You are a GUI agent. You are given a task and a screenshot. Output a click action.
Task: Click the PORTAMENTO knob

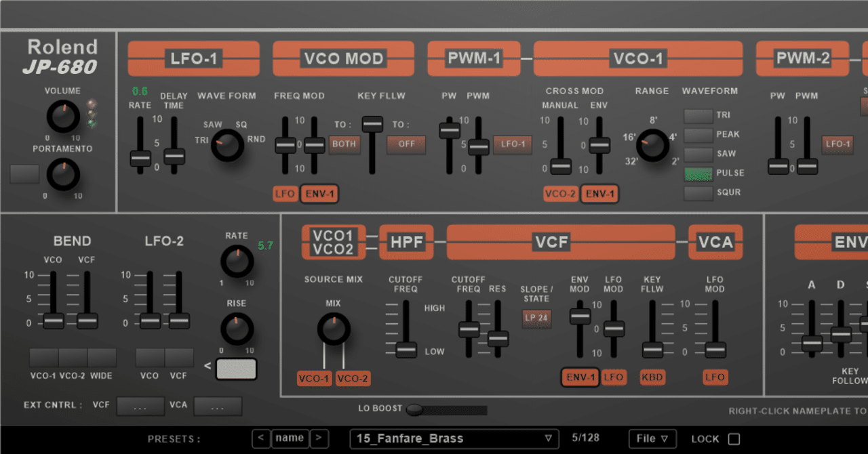coord(63,174)
